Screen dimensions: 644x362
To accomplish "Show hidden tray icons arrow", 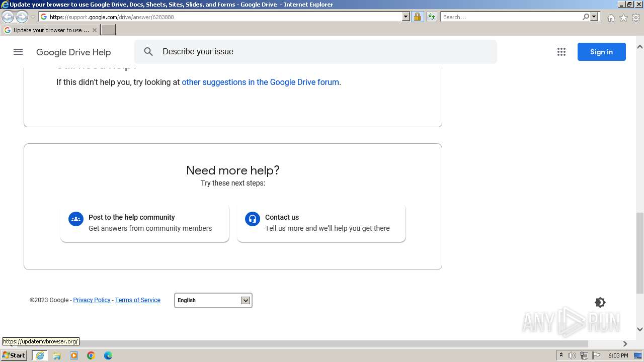I will pyautogui.click(x=561, y=355).
